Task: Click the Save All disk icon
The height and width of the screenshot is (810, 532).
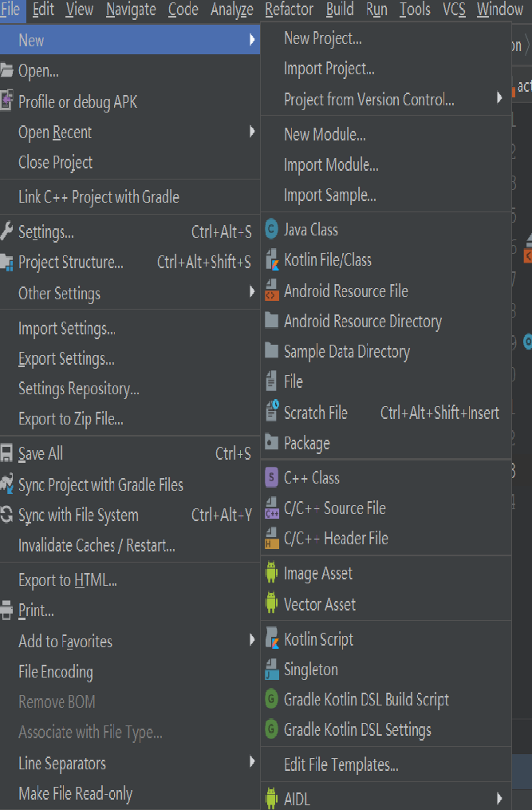Action: [x=6, y=453]
